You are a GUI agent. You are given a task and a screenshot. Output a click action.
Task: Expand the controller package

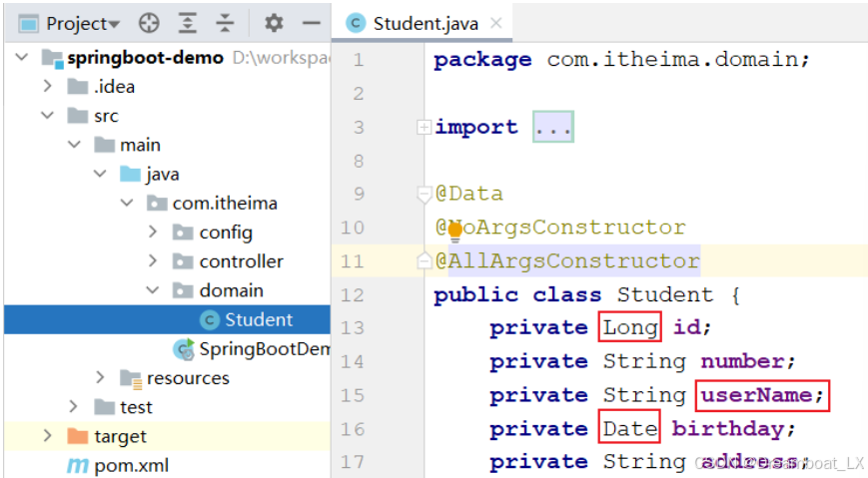(154, 261)
